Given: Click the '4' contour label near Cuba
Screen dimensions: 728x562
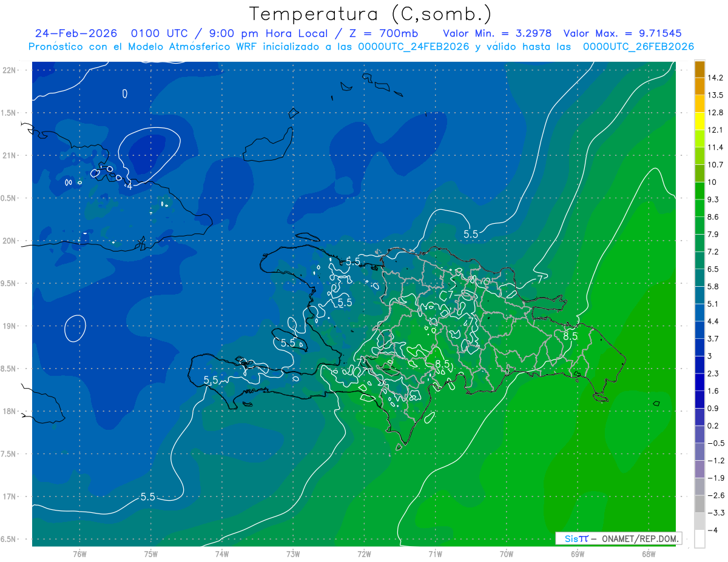Looking at the screenshot, I should pos(129,186).
